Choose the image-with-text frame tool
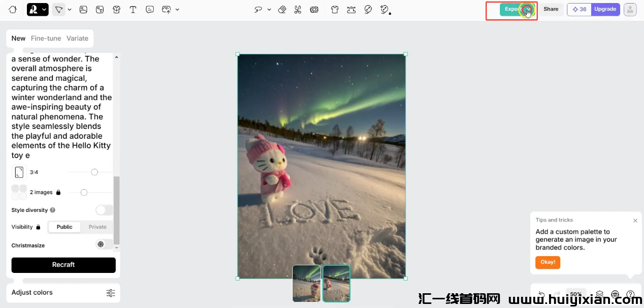Image resolution: width=644 pixels, height=308 pixels. click(100, 9)
